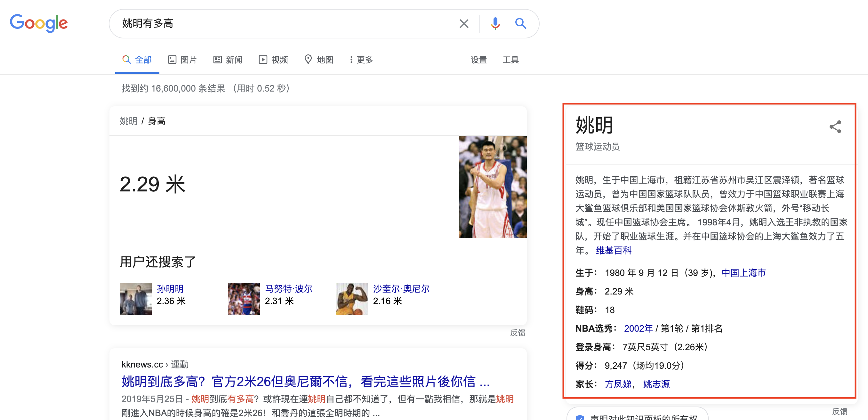Image resolution: width=868 pixels, height=420 pixels.
Task: Clear the search query with the X icon
Action: [464, 24]
